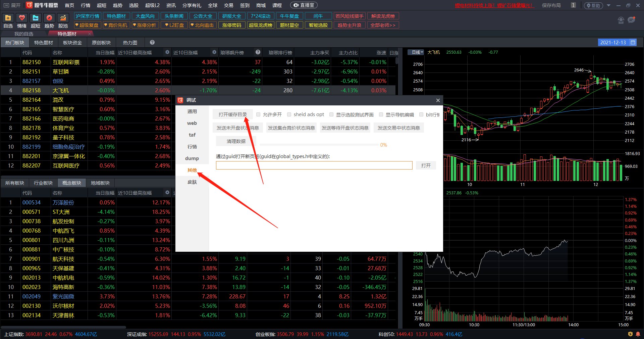Expand the 超级复盘 dropdown button
This screenshot has width=644, height=339.
click(x=87, y=25)
